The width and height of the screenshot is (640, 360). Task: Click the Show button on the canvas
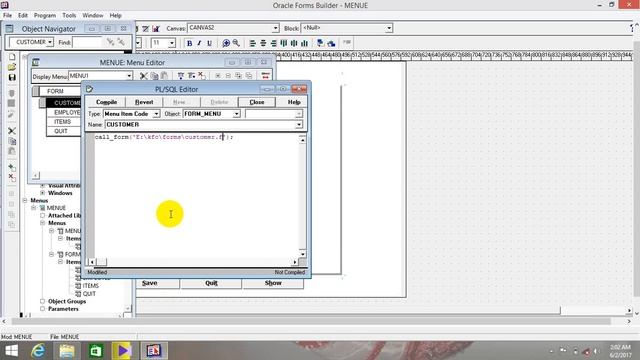point(273,283)
